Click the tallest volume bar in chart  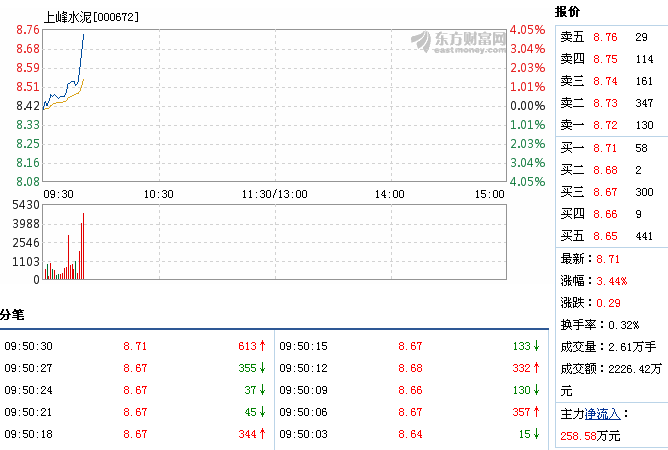click(84, 246)
